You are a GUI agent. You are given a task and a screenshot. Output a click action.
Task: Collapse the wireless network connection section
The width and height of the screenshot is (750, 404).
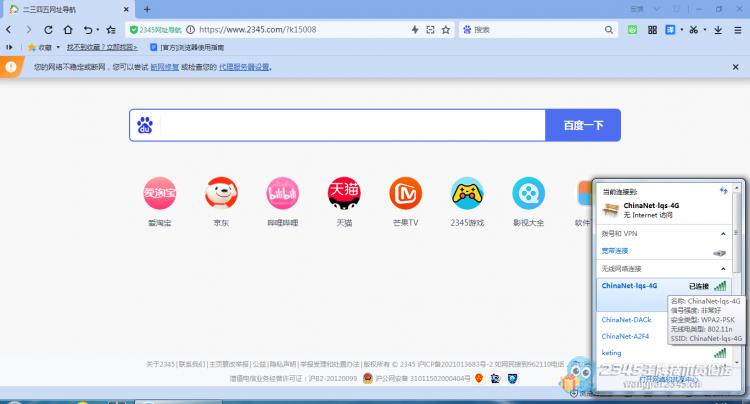[723, 269]
